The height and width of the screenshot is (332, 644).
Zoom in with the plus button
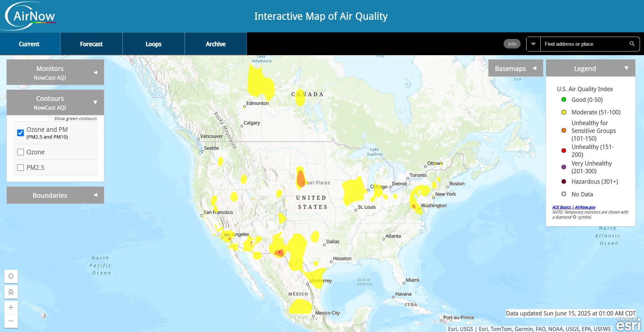11,307
